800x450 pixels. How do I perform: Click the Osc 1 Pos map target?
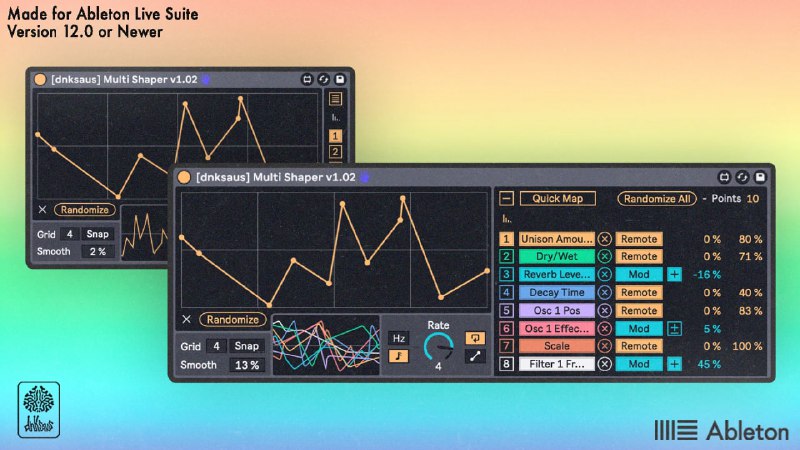click(557, 310)
